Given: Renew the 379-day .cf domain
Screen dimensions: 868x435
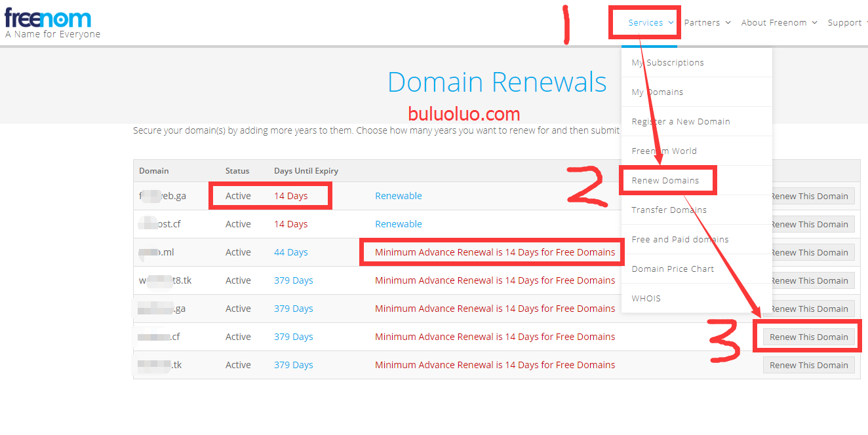Looking at the screenshot, I should 809,337.
